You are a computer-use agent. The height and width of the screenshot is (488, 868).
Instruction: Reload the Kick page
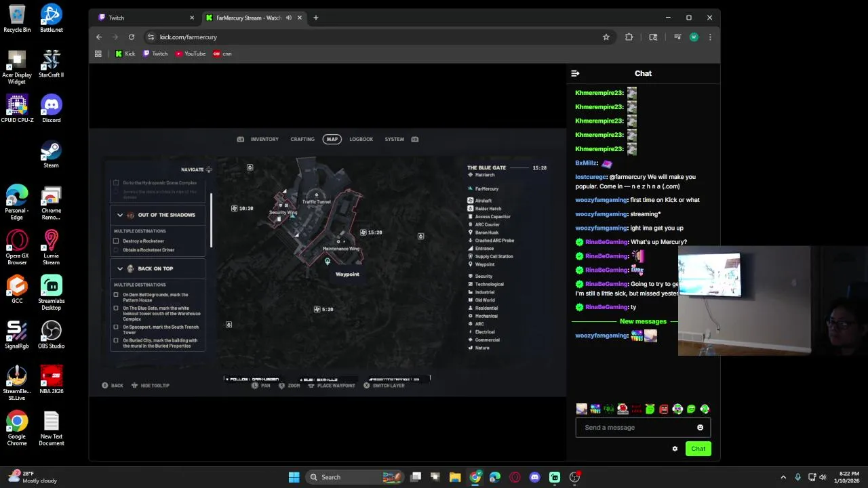[x=132, y=37]
